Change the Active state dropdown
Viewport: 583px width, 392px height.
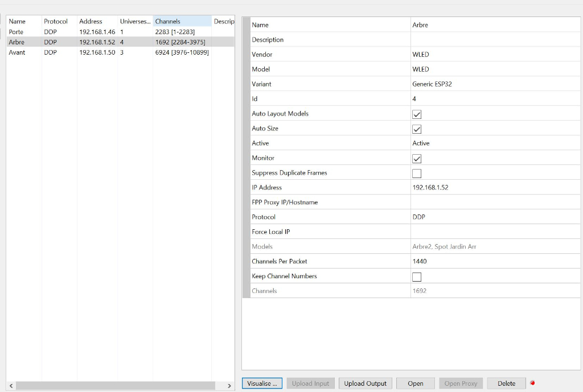(x=494, y=143)
